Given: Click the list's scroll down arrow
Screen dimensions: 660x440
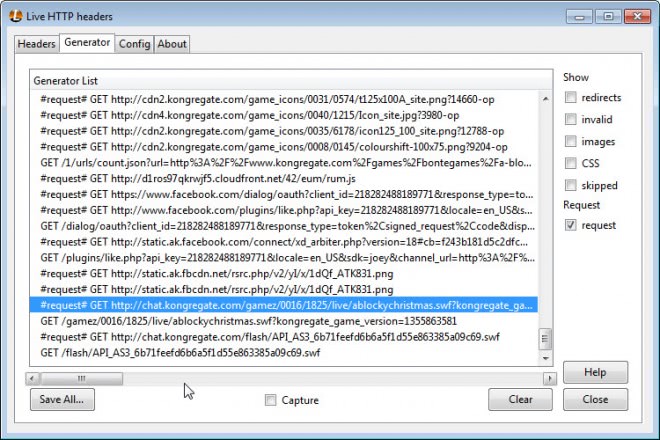Looking at the screenshot, I should (x=546, y=358).
